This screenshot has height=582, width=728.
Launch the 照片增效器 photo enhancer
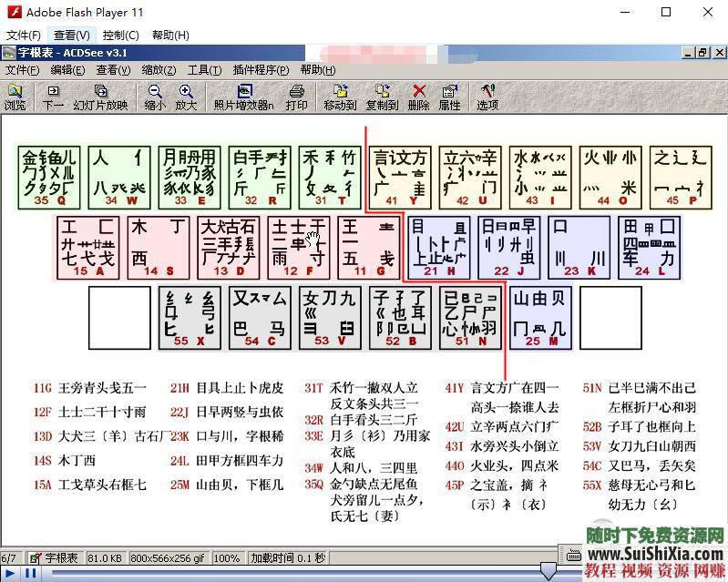(244, 97)
